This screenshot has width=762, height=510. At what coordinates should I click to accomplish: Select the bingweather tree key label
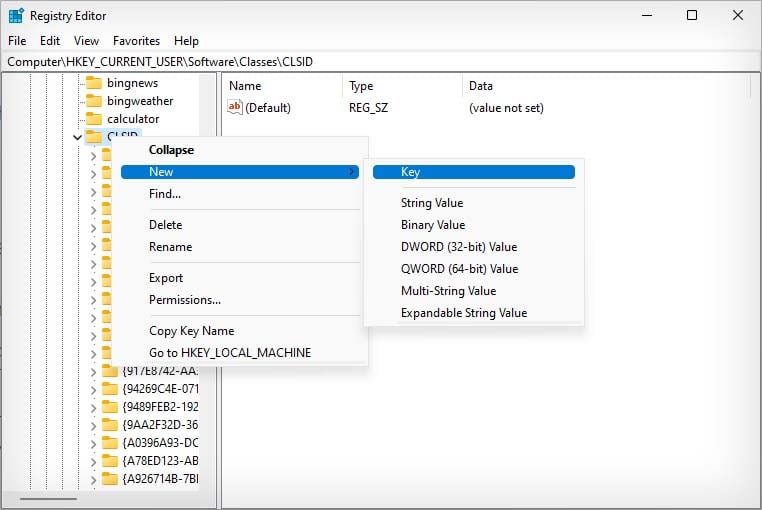tap(140, 101)
